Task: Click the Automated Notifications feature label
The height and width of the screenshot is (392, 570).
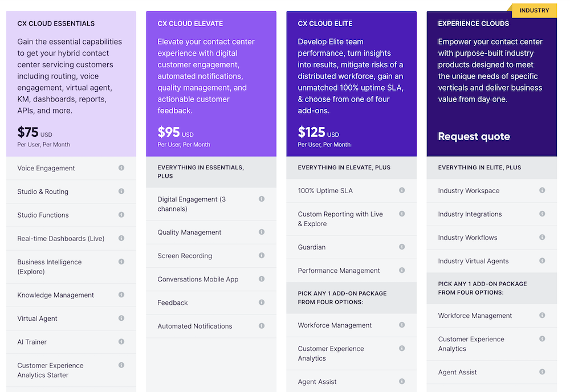Action: (x=195, y=326)
